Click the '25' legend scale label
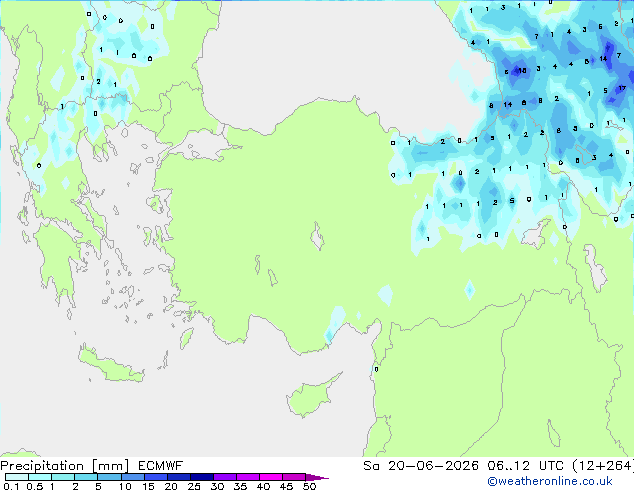 point(194,486)
